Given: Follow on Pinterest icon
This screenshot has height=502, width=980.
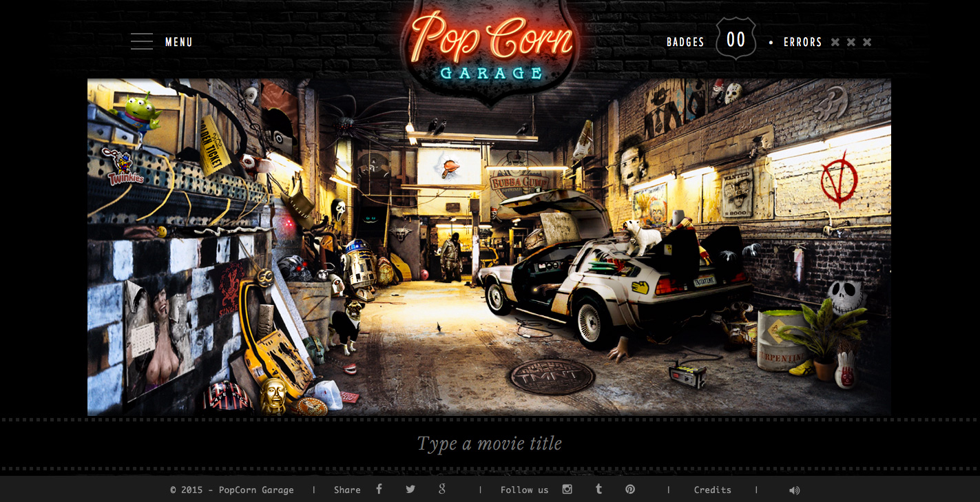Looking at the screenshot, I should [630, 490].
